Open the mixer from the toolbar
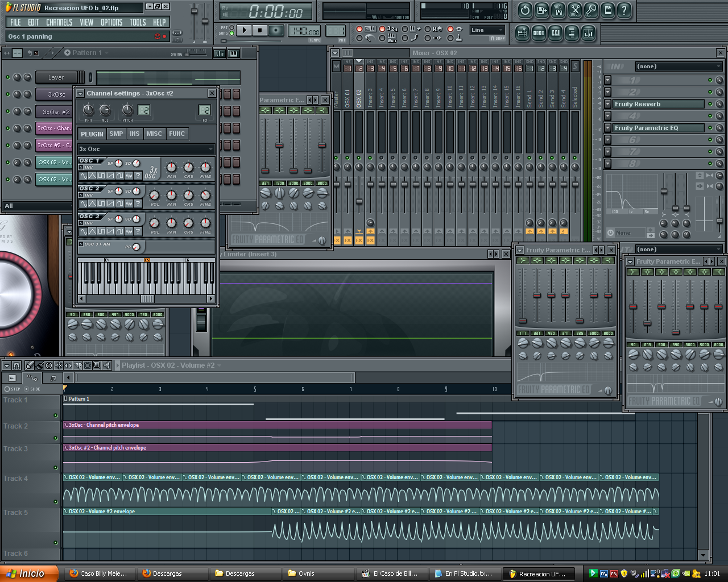728x582 pixels. click(x=588, y=33)
